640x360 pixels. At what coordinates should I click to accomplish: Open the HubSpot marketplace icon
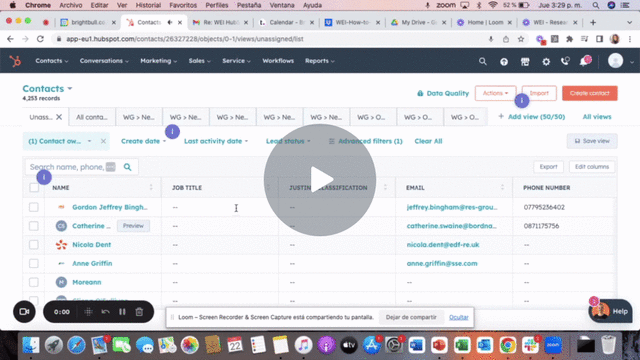coord(525,61)
